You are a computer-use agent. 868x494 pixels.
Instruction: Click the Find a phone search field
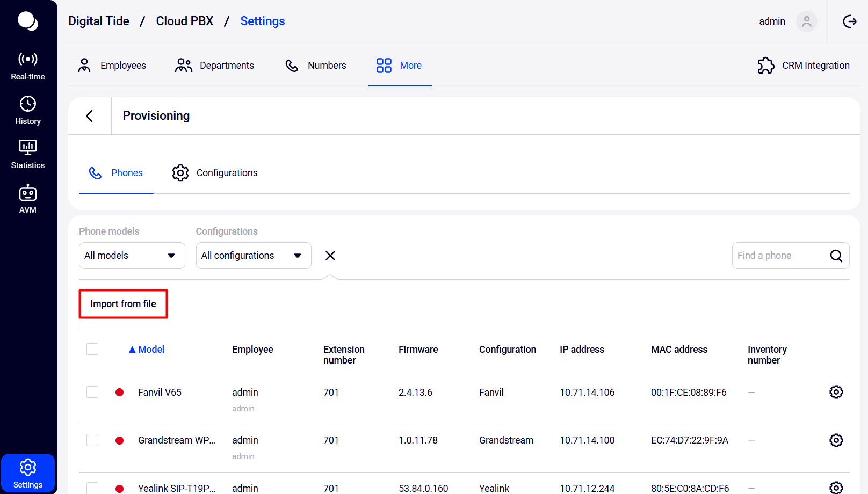point(779,256)
